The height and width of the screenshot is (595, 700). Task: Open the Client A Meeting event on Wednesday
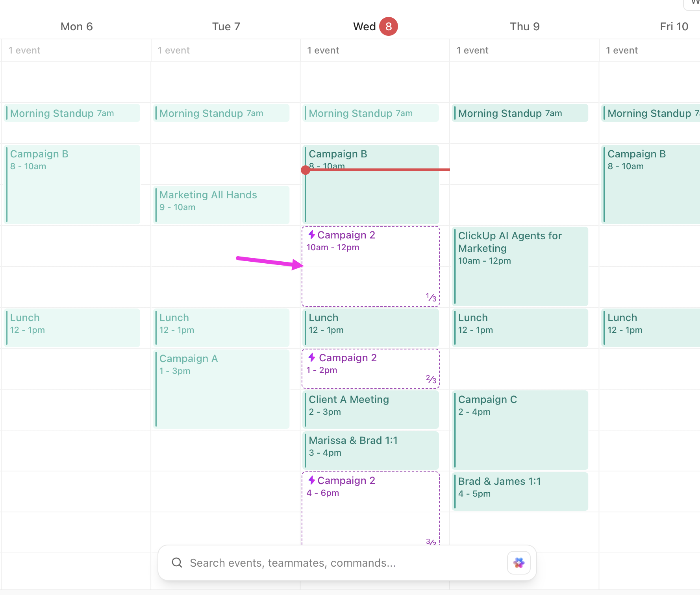pos(370,405)
